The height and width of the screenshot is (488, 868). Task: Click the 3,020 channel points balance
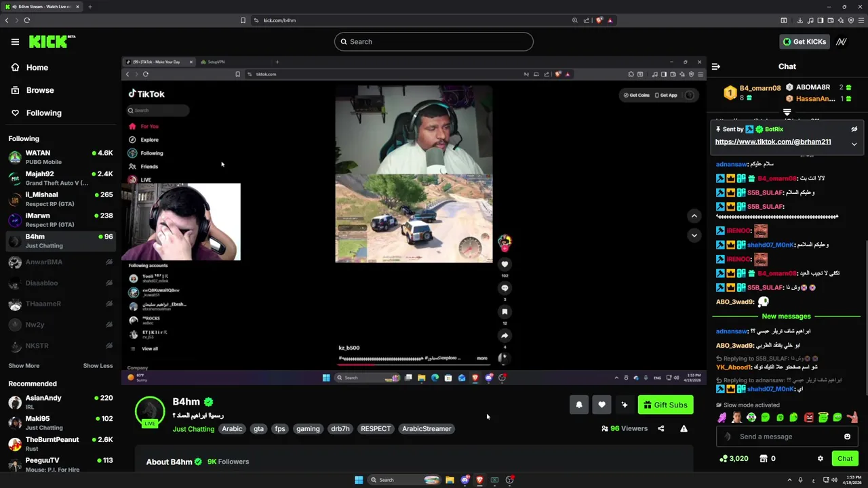(734, 459)
